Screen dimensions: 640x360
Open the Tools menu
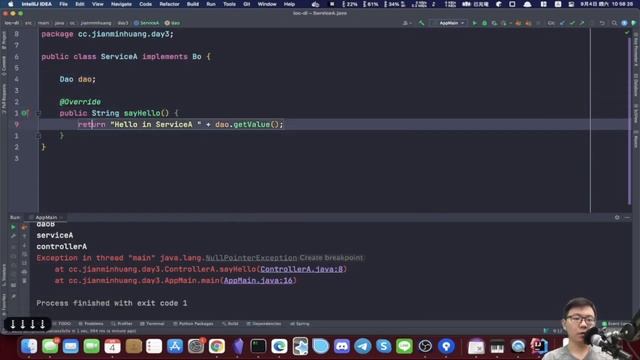pyautogui.click(x=229, y=4)
